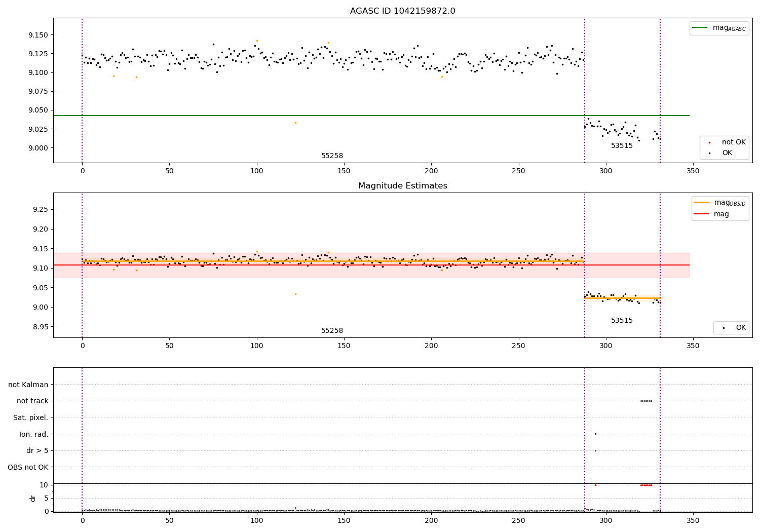Click the 'Ion. rad.' flagged point
The image size is (760, 532).
point(595,434)
